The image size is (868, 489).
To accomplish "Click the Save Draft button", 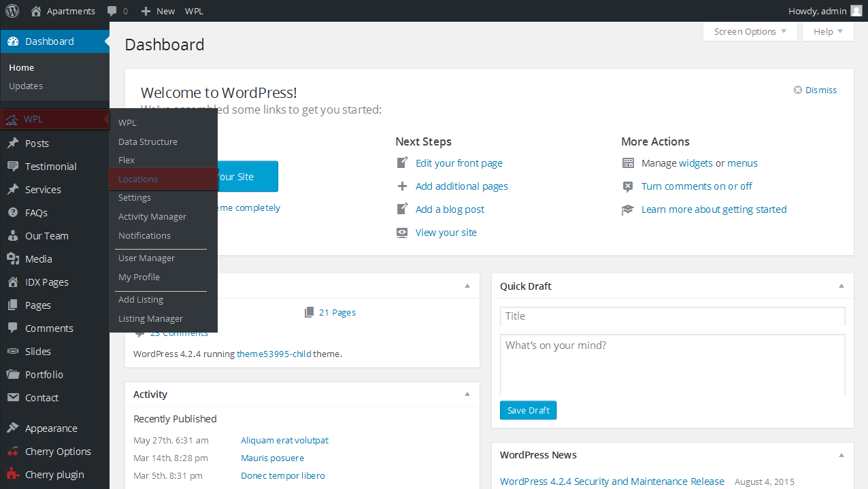I will tap(528, 410).
